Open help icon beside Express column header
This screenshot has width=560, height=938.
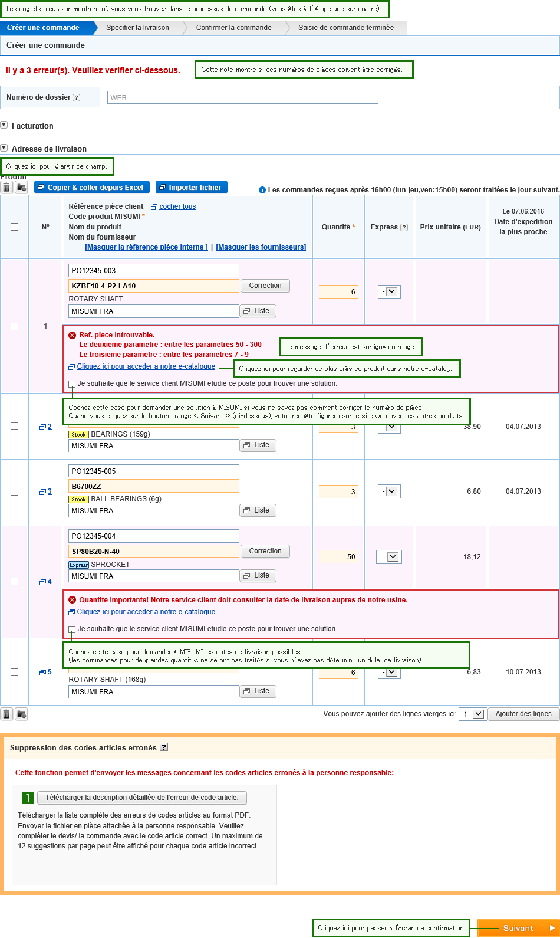tap(404, 227)
